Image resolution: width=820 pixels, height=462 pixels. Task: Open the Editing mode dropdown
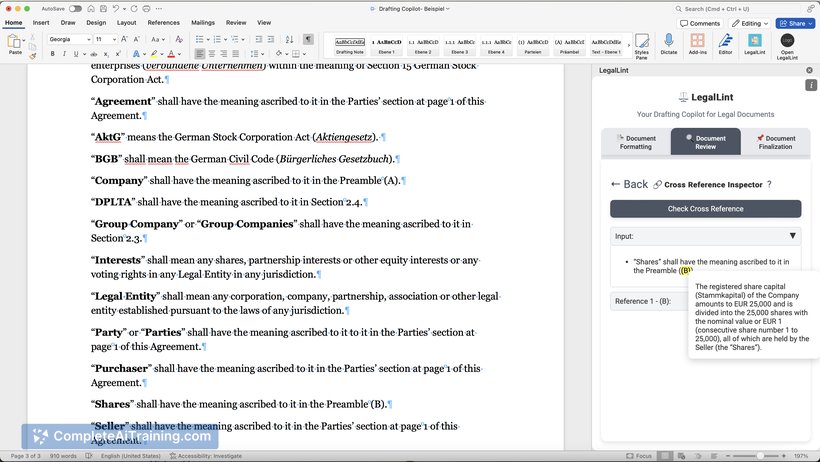750,24
